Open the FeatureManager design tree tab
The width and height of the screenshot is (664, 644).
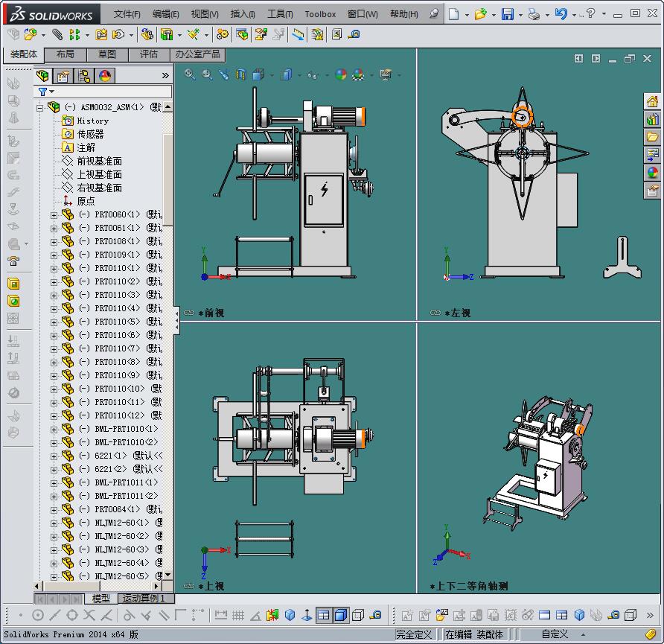(x=43, y=75)
